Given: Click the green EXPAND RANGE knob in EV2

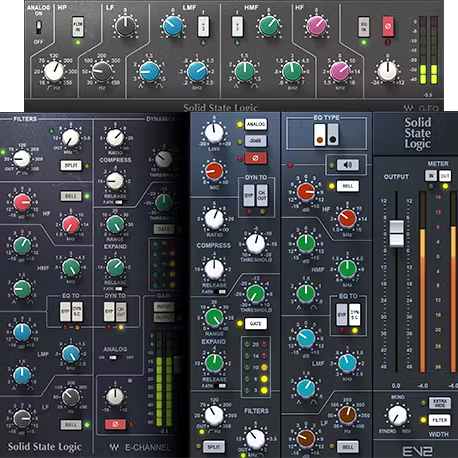Looking at the screenshot, I should pyautogui.click(x=214, y=317).
